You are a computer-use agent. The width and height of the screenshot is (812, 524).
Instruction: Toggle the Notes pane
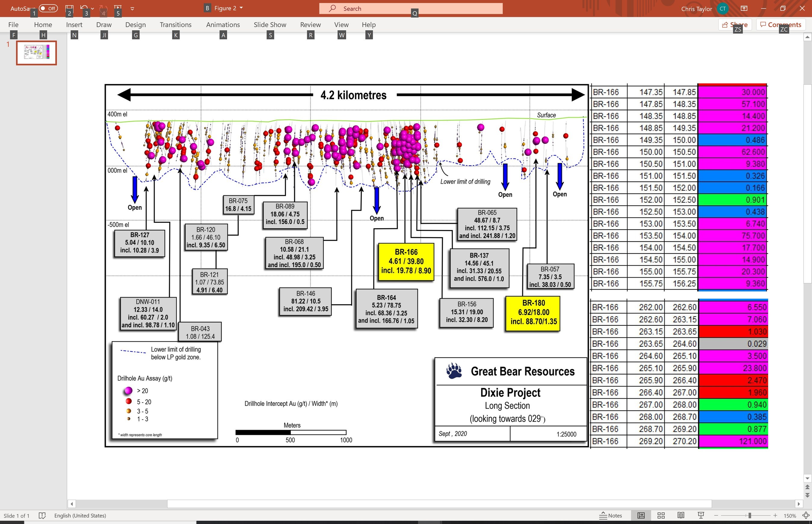611,516
